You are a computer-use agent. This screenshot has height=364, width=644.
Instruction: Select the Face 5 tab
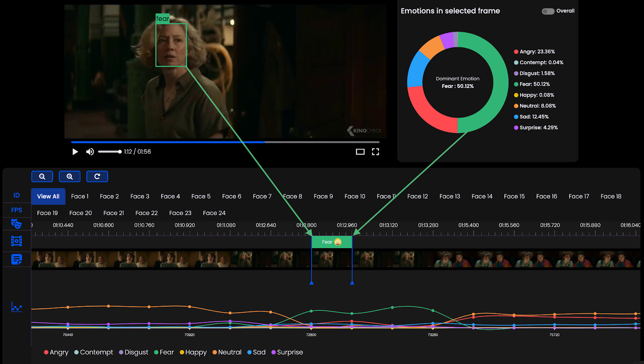201,196
